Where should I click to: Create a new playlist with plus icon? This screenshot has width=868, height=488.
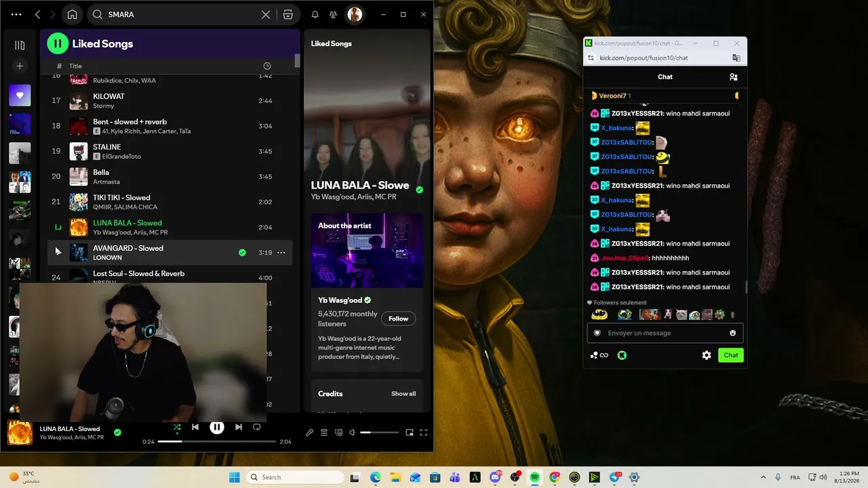(20, 66)
